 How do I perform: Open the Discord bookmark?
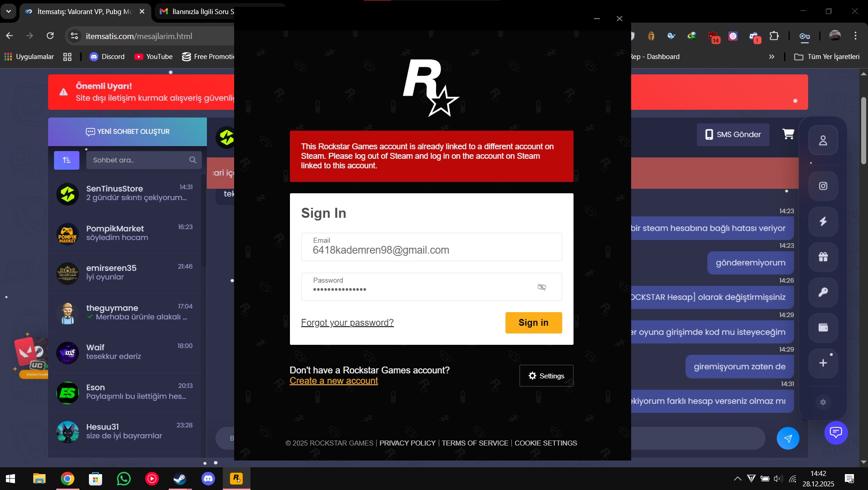click(107, 57)
